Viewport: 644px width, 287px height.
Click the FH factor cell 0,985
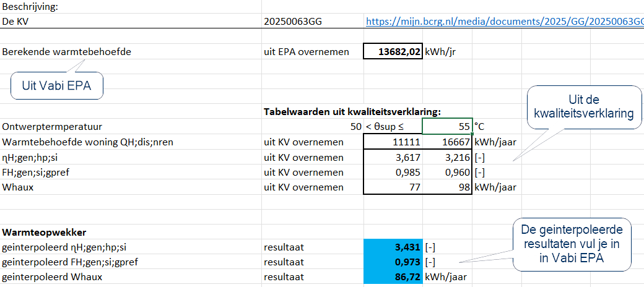(393, 172)
